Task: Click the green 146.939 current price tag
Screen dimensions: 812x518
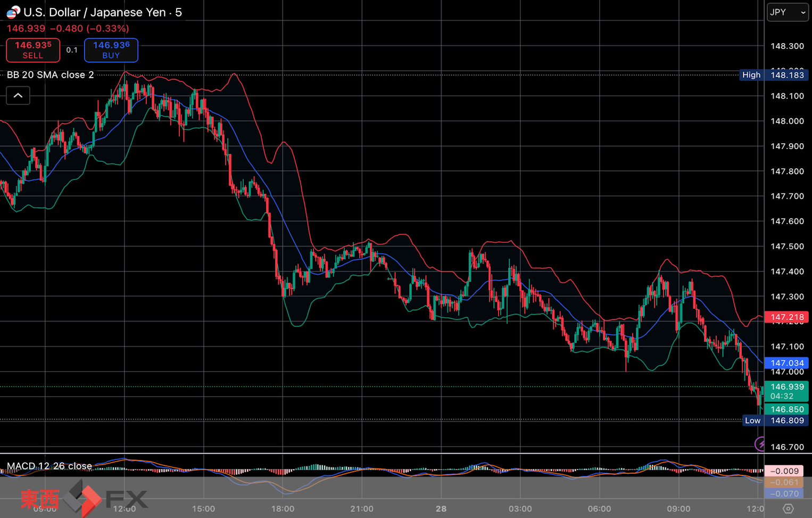Action: point(787,391)
